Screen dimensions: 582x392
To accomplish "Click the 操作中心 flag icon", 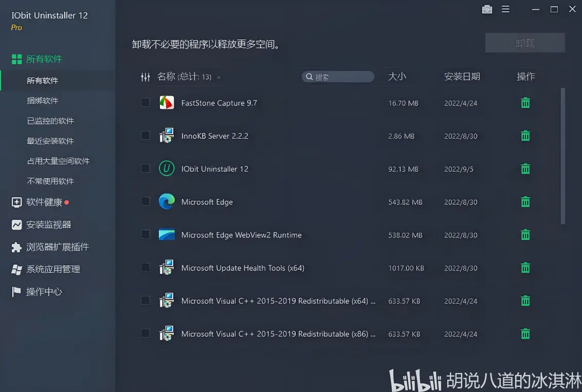I will click(x=16, y=292).
